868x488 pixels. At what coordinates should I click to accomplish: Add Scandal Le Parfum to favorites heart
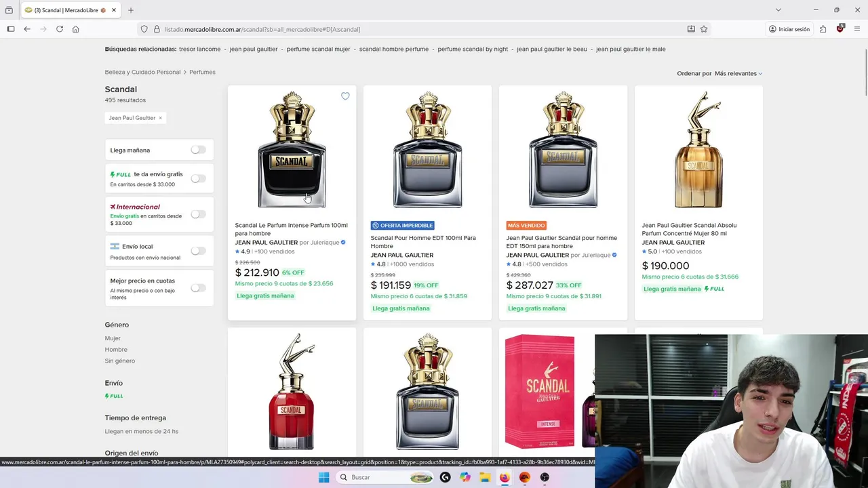tap(345, 96)
